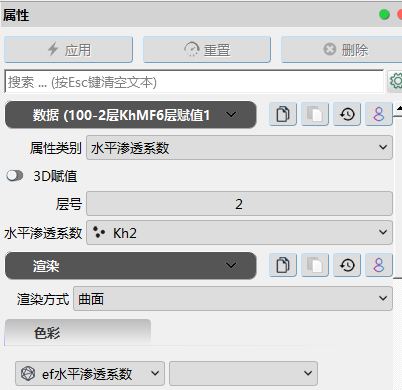Click the 应用 button
Screen dimensions: 402x390
[69, 50]
